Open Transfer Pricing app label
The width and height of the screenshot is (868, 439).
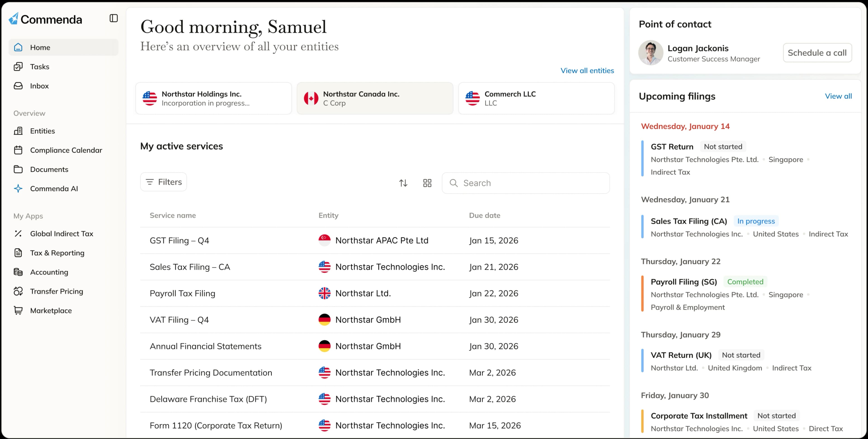[57, 291]
